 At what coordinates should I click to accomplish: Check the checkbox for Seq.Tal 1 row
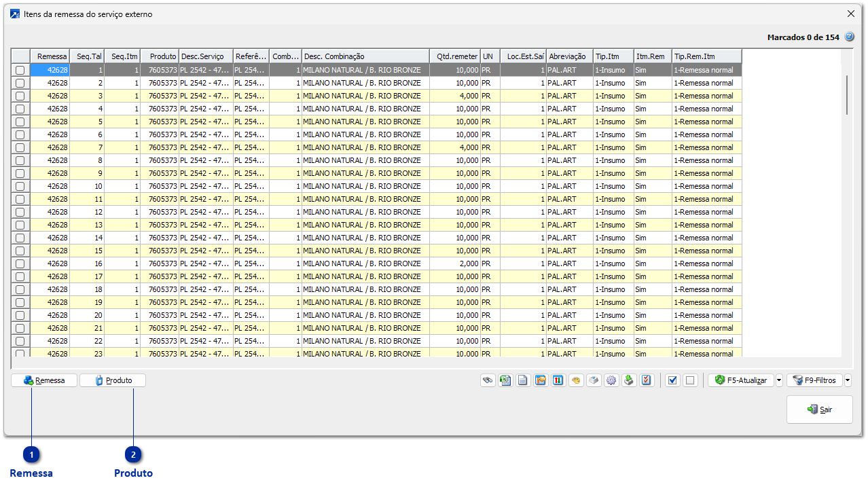click(20, 70)
